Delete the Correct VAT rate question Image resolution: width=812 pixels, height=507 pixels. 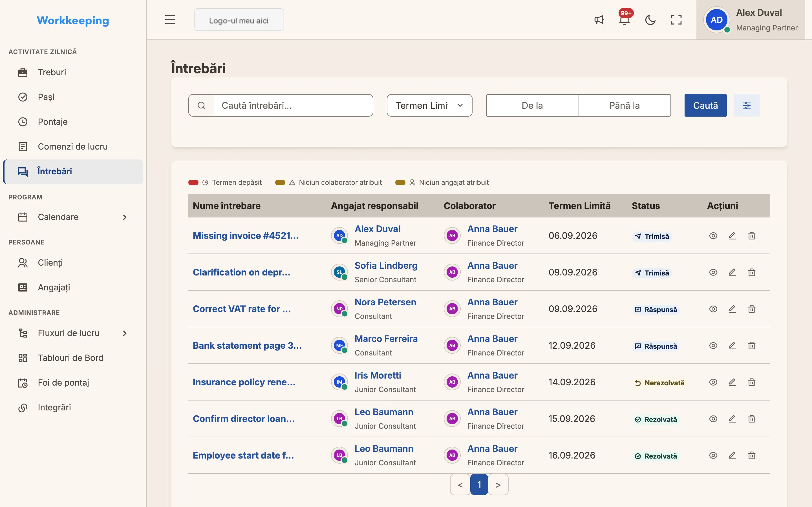coord(752,309)
